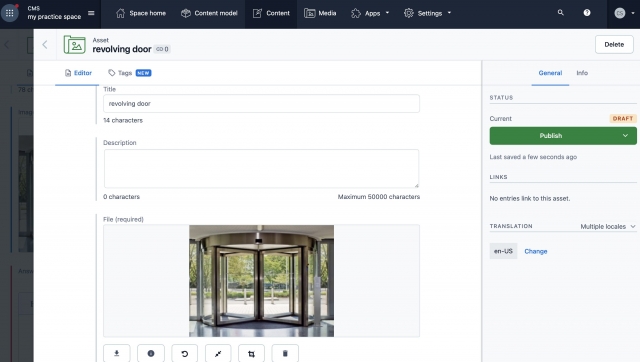Crop the image
The height and width of the screenshot is (362, 640).
tap(251, 353)
